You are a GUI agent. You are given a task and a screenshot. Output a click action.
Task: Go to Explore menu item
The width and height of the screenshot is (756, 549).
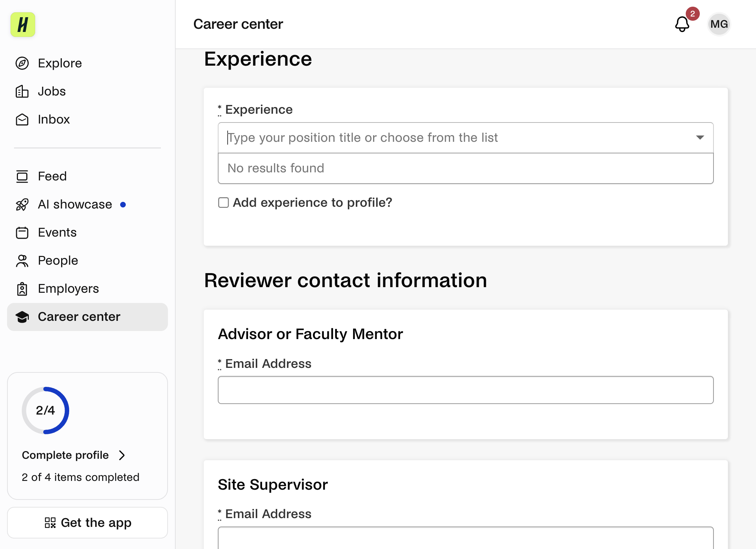click(87, 63)
